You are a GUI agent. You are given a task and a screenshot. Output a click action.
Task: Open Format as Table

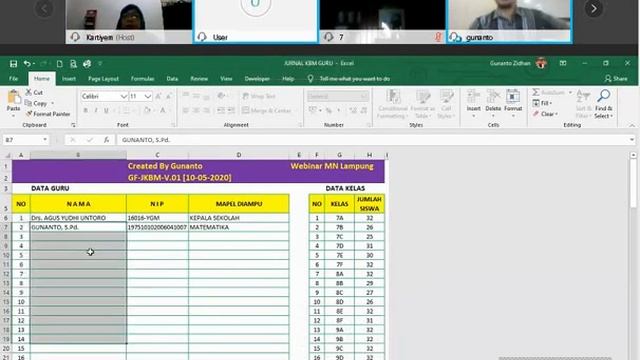422,104
